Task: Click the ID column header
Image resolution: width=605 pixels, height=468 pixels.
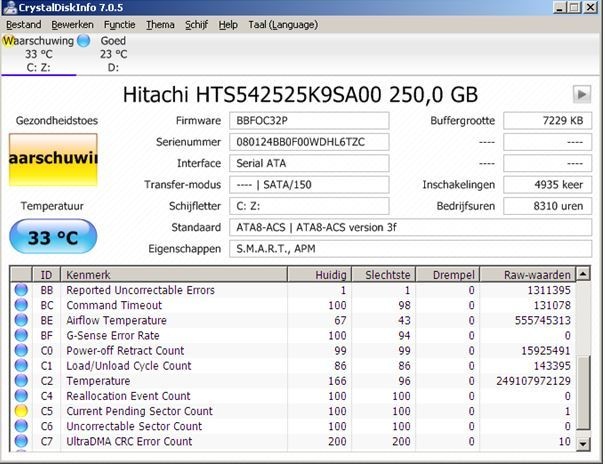Action: (46, 275)
